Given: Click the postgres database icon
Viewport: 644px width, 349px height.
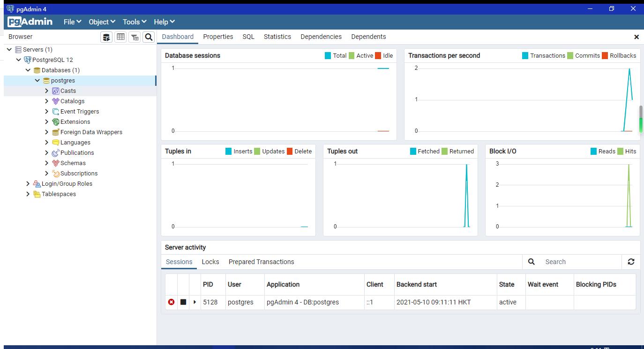Looking at the screenshot, I should click(46, 81).
